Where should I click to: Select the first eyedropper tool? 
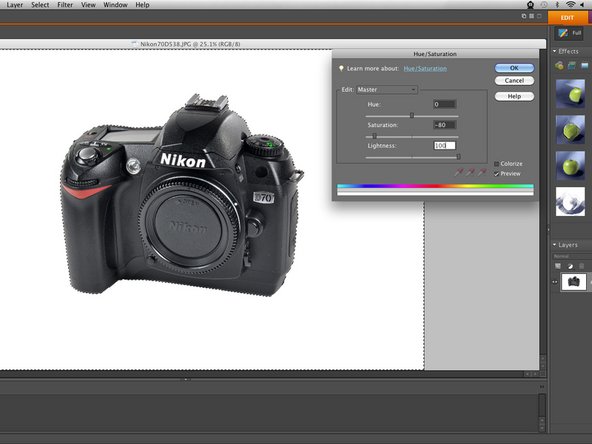pos(458,173)
